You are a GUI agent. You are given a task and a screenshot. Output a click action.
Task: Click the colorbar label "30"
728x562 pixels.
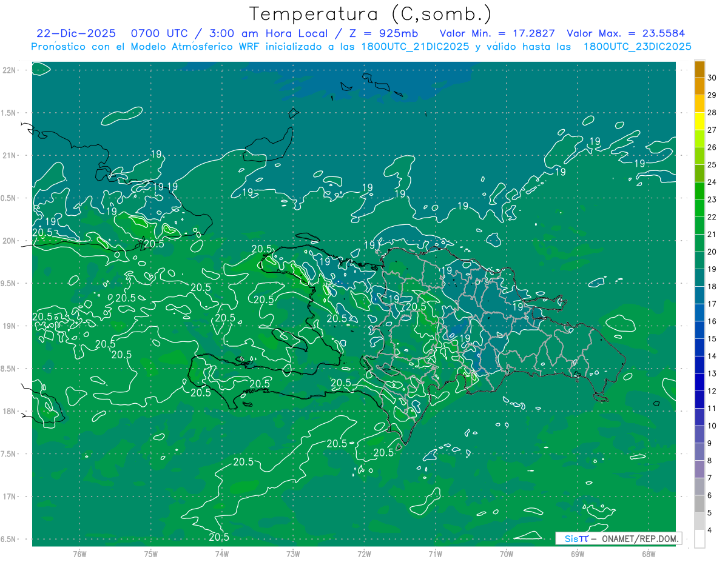pyautogui.click(x=712, y=78)
